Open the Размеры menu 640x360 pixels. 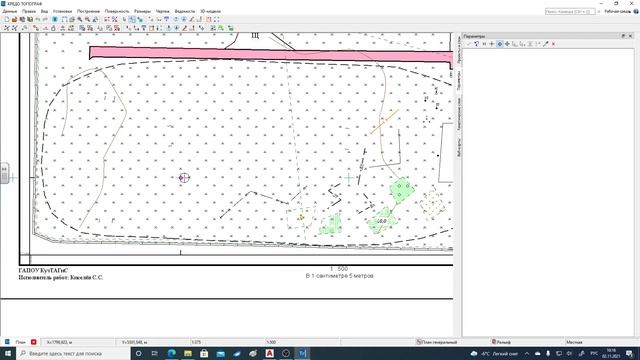(x=142, y=11)
